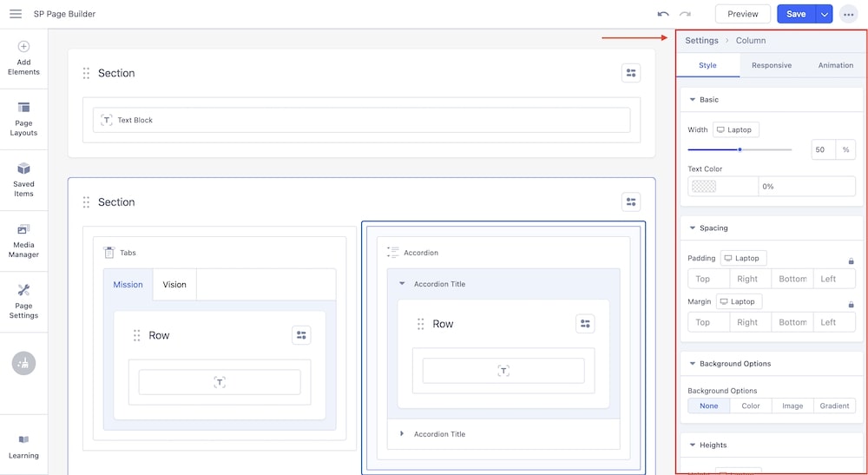Switch to the Responsive tab
This screenshot has width=868, height=475.
[x=772, y=65]
